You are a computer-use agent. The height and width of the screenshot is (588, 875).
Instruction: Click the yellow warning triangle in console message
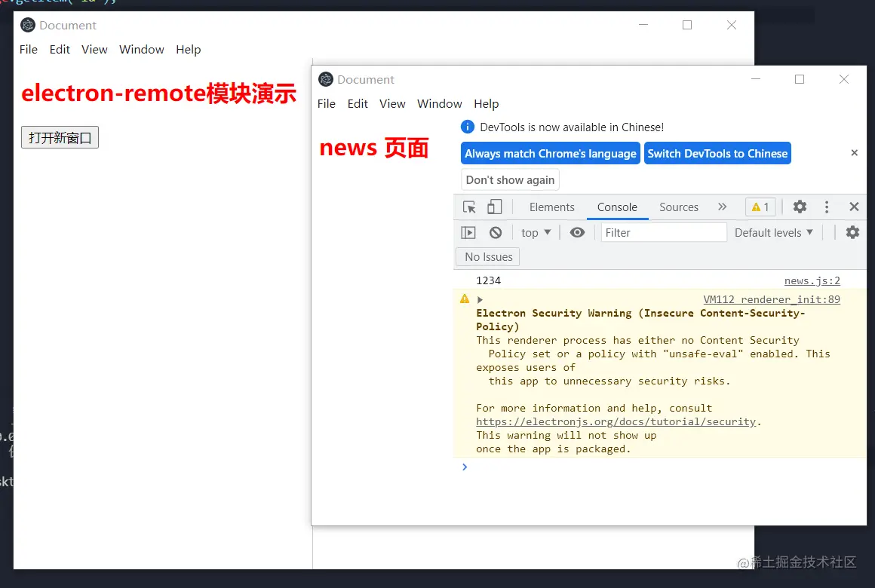click(x=465, y=299)
